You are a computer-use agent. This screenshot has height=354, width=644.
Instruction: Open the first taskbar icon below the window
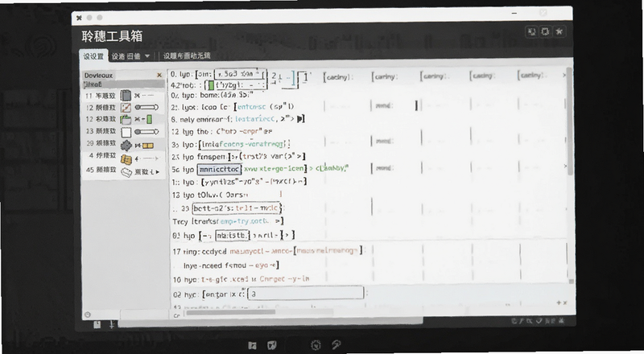point(252,345)
